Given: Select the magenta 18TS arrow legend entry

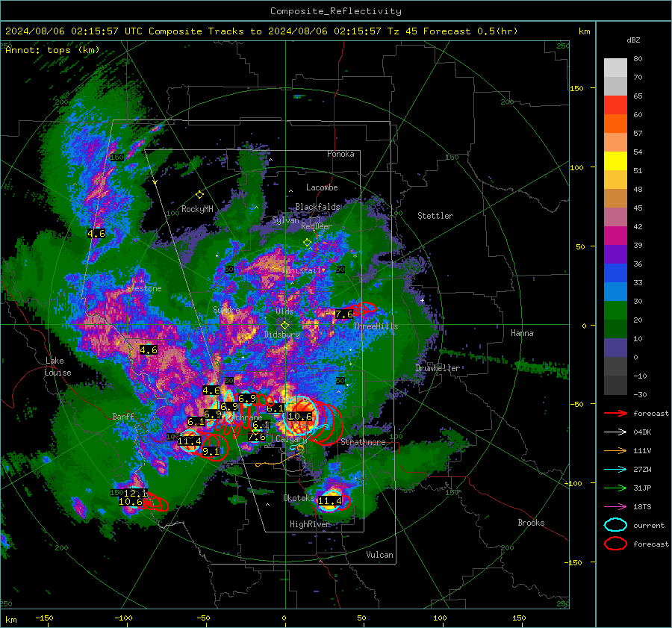Looking at the screenshot, I should point(615,507).
